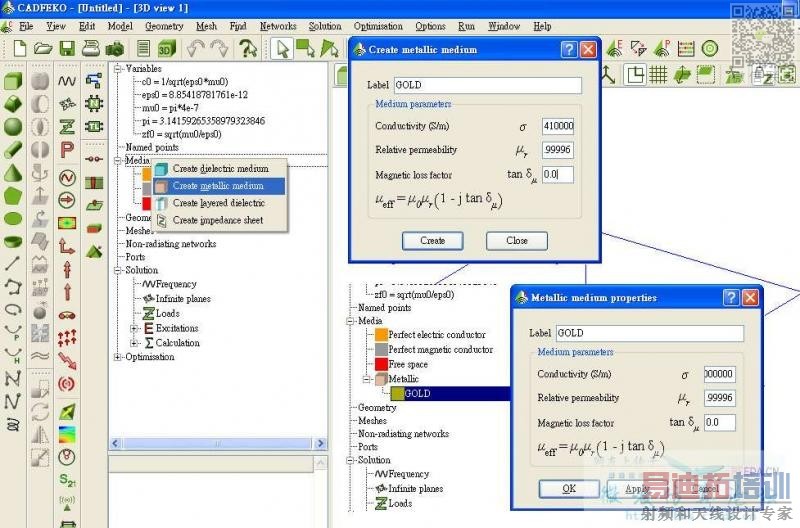The height and width of the screenshot is (528, 800).
Task: Click the Create button in metallic medium dialog
Action: pyautogui.click(x=433, y=241)
